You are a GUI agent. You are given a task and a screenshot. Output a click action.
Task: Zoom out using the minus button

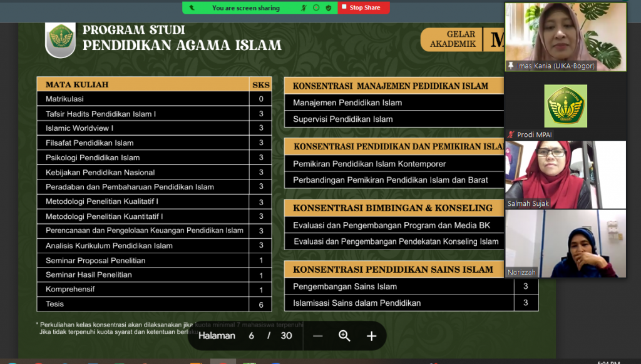coord(317,336)
